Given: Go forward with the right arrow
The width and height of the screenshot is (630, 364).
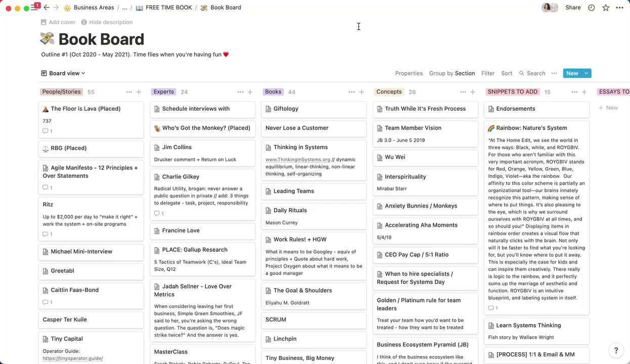Looking at the screenshot, I should coord(56,8).
